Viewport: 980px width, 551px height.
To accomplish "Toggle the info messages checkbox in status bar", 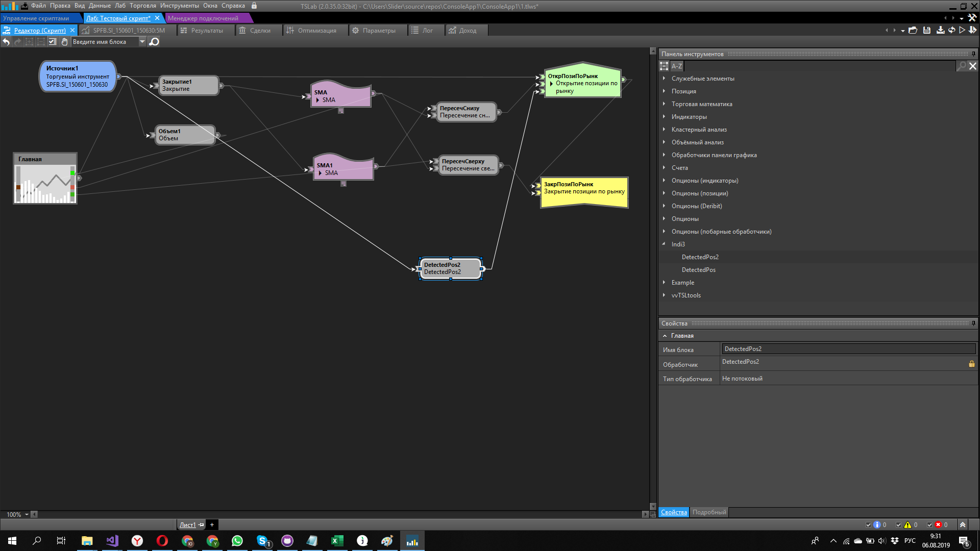I will [x=868, y=525].
